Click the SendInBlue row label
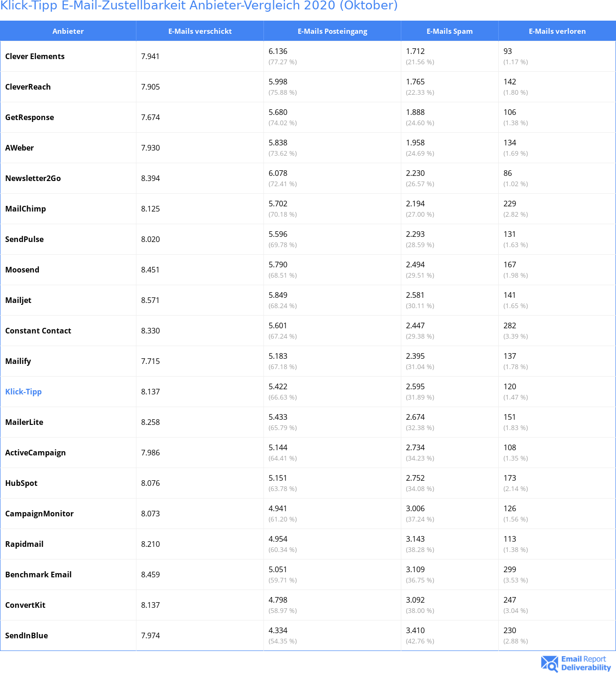 click(x=26, y=635)
